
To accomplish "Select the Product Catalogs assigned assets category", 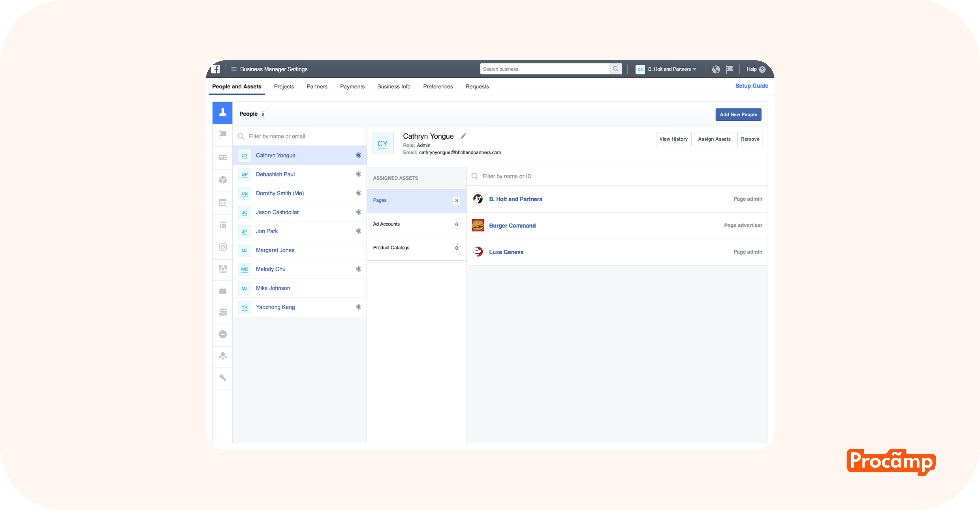I will point(416,248).
